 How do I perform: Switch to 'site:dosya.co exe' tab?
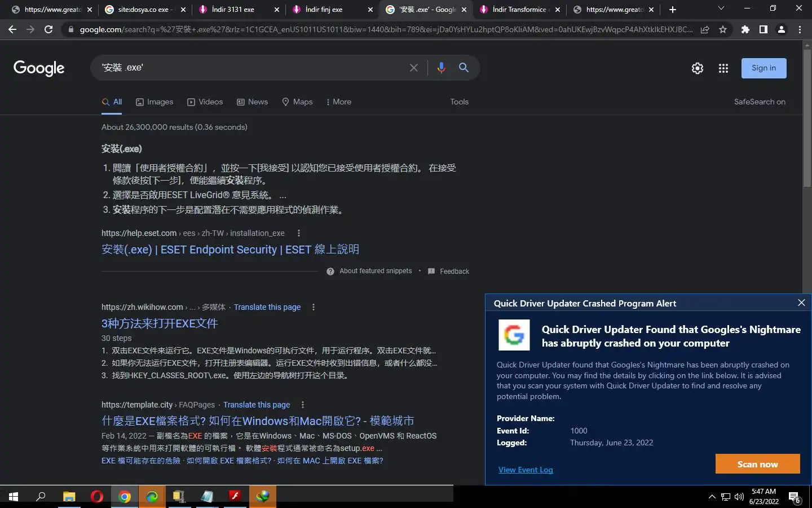145,10
